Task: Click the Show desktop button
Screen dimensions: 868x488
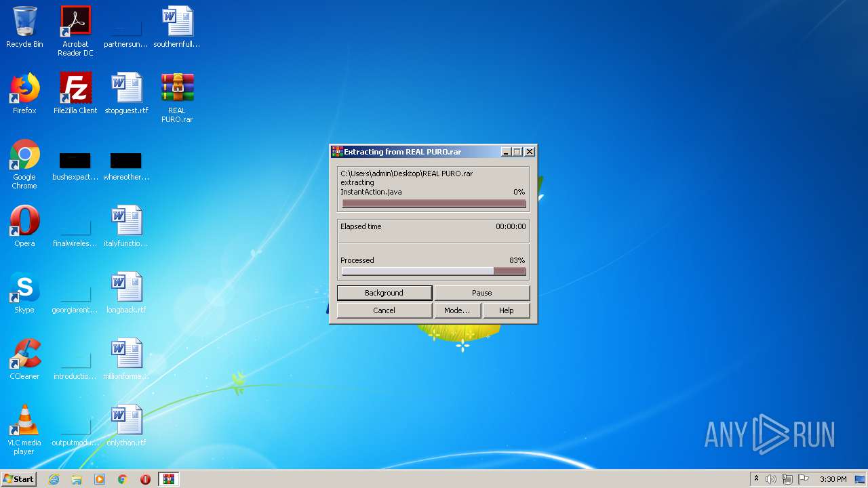Action: pos(861,479)
